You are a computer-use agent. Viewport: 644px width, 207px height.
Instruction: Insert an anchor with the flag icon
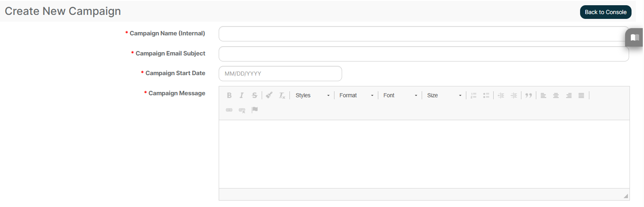click(x=255, y=110)
